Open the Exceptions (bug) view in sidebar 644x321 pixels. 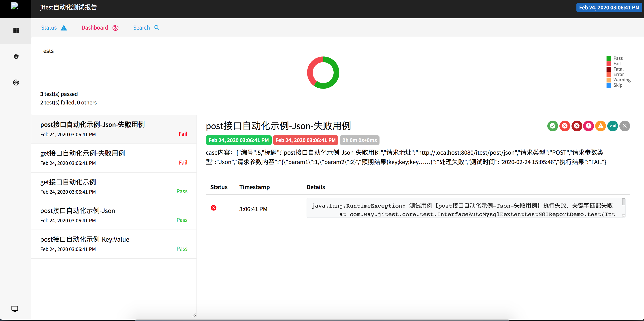16,56
